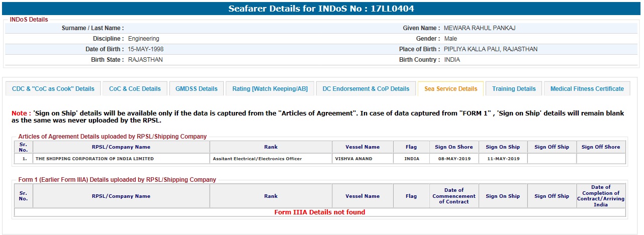The image size is (644, 235).
Task: Click the Sign On Shore column header
Action: click(x=454, y=147)
